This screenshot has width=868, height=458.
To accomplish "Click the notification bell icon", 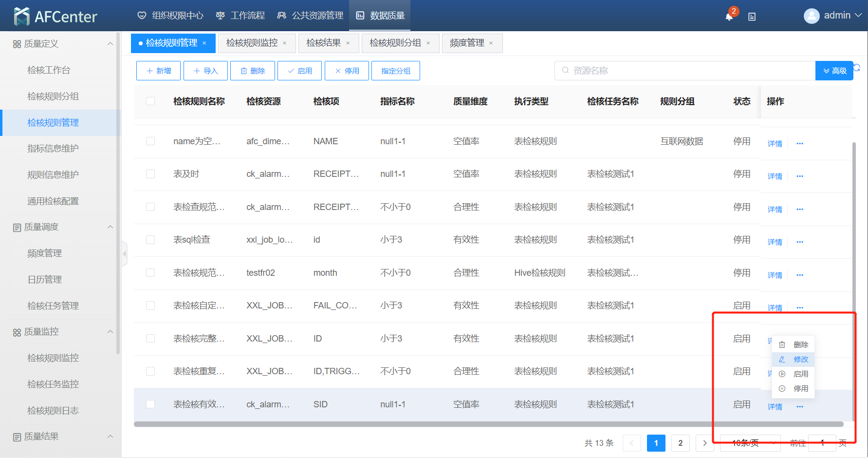I will pyautogui.click(x=729, y=17).
